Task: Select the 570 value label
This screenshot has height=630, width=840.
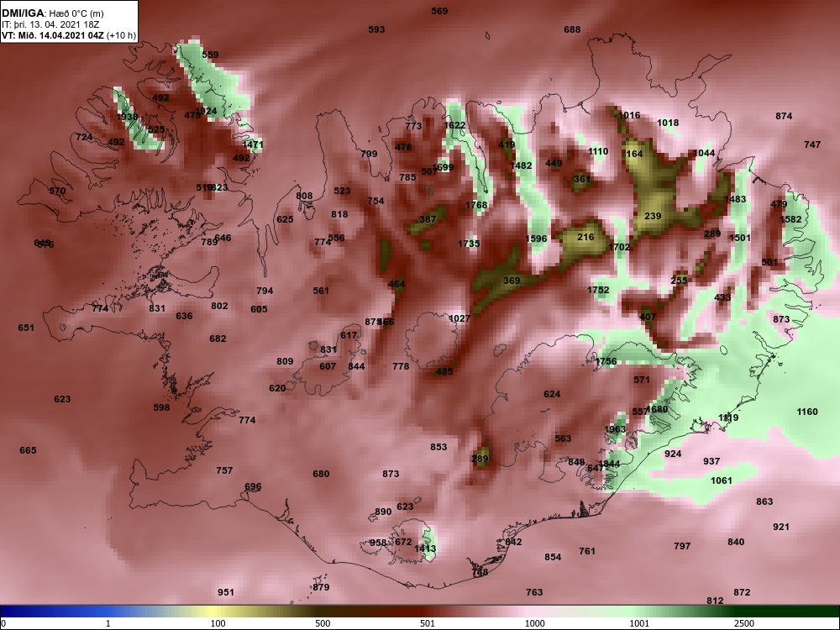Action: [x=57, y=191]
